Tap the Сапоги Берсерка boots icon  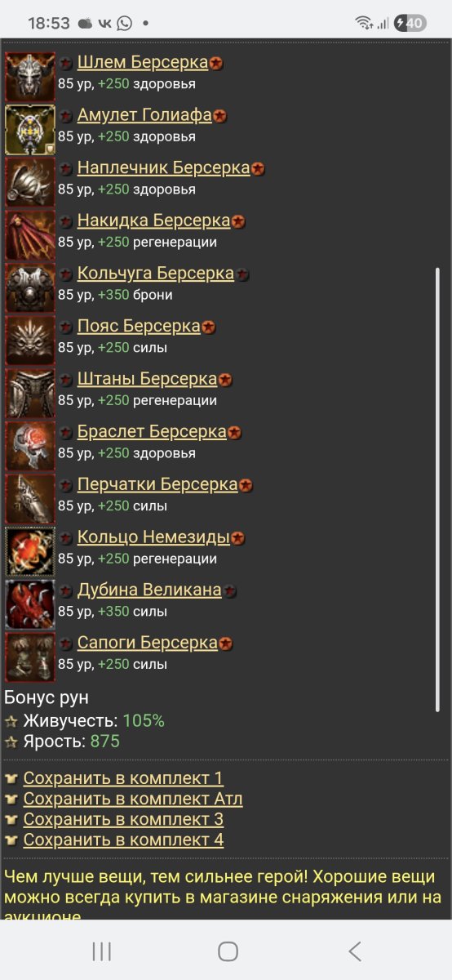pyautogui.click(x=30, y=657)
